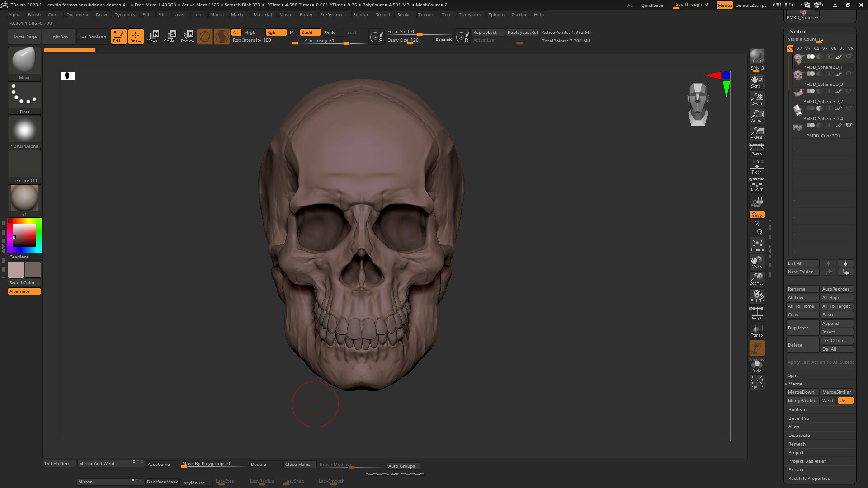Collapse the Boolean section in the Subtool palette
The image size is (868, 488).
click(797, 409)
